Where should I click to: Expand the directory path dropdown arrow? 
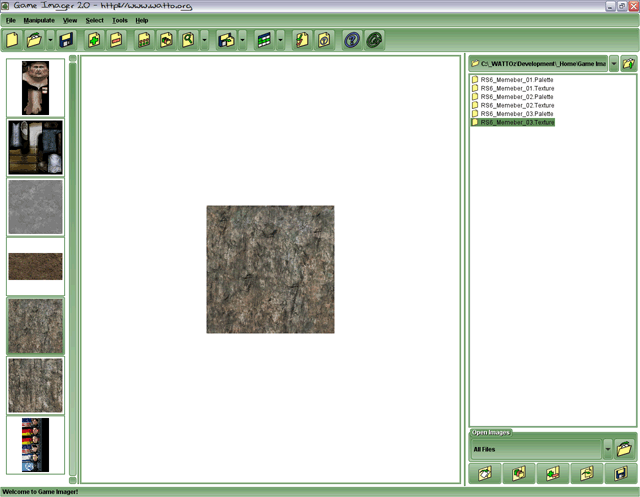click(x=613, y=64)
